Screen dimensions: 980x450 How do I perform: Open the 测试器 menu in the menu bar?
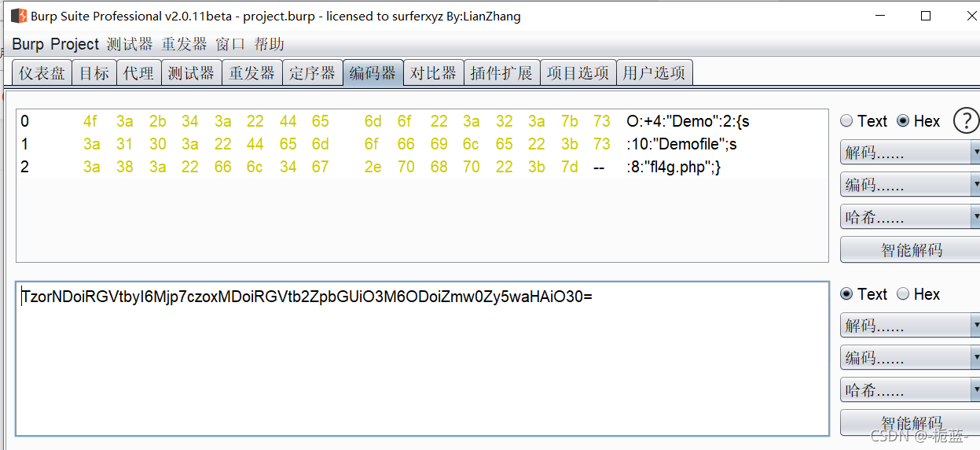pos(130,44)
